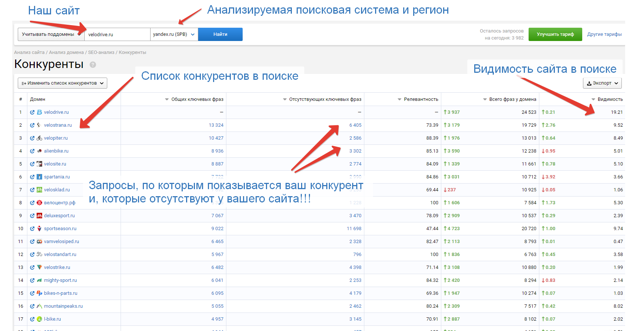Viewport: 644px width, 331px height.
Task: Open the mountainpeaks.ru domain link
Action: tap(63, 306)
